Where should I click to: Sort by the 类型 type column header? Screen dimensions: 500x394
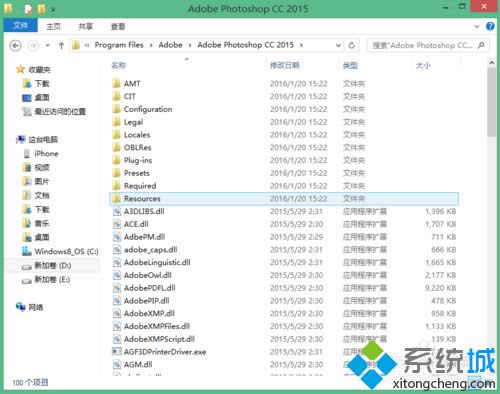point(350,65)
